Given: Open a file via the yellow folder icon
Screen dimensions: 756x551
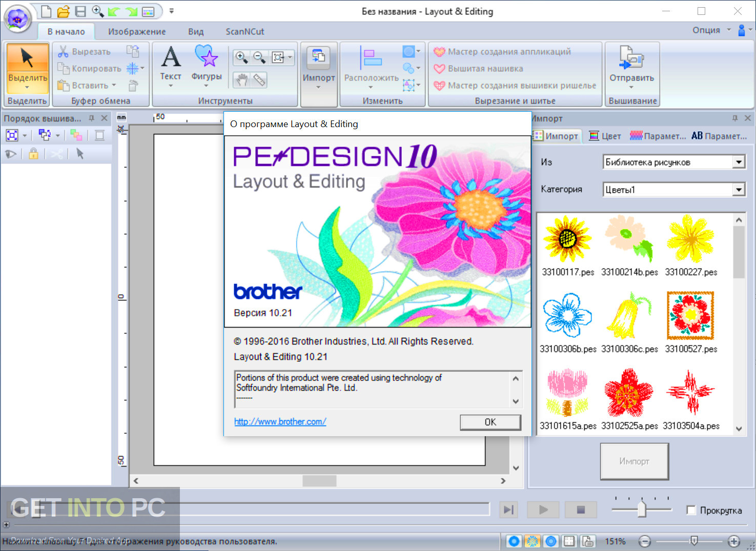Looking at the screenshot, I should [x=64, y=11].
